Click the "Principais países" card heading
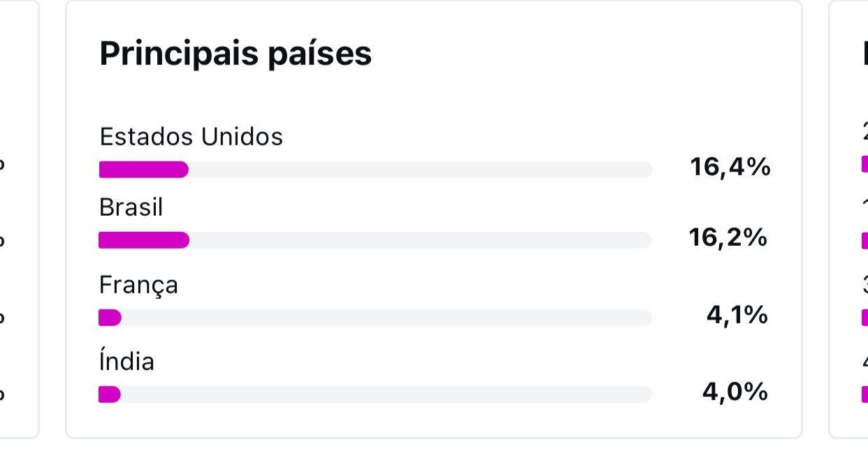868x463 pixels. [x=236, y=54]
